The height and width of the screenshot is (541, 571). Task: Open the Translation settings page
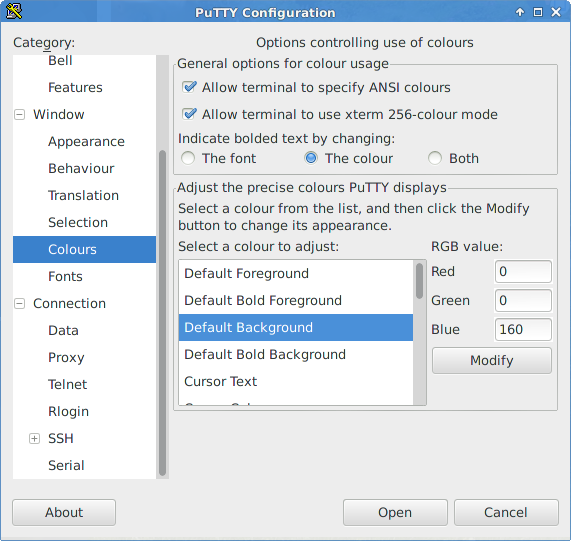pyautogui.click(x=83, y=196)
